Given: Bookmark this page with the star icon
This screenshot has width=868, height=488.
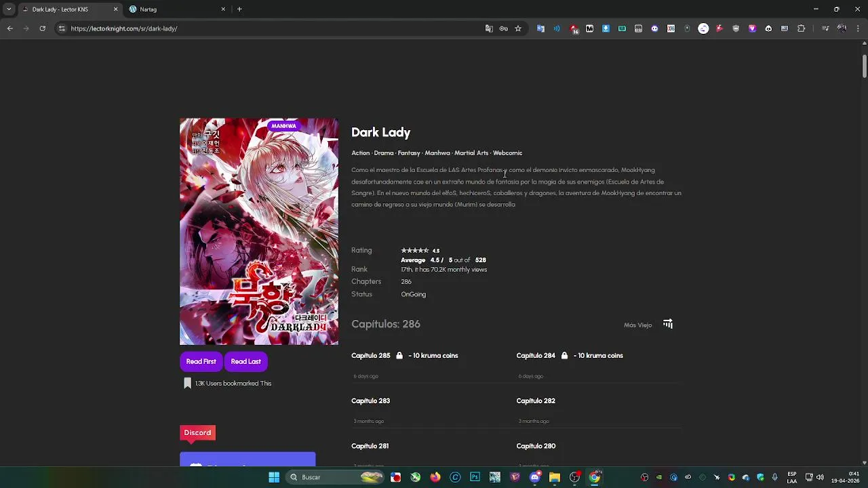Looking at the screenshot, I should (x=518, y=28).
